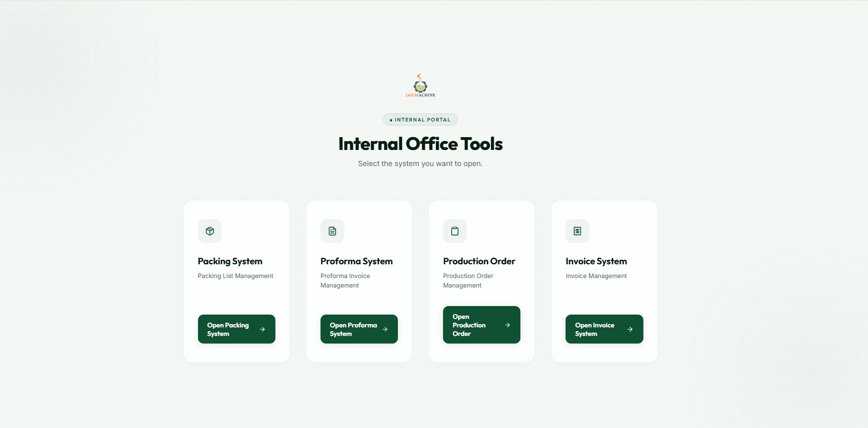868x428 pixels.
Task: Open Proforma System button
Action: [x=359, y=329]
